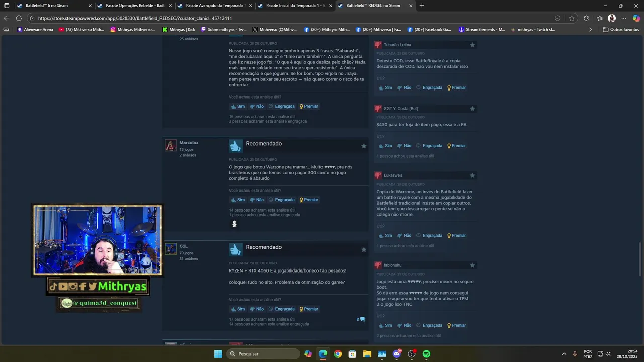Mark Lukasweis's review as Engraçada

pos(429,235)
